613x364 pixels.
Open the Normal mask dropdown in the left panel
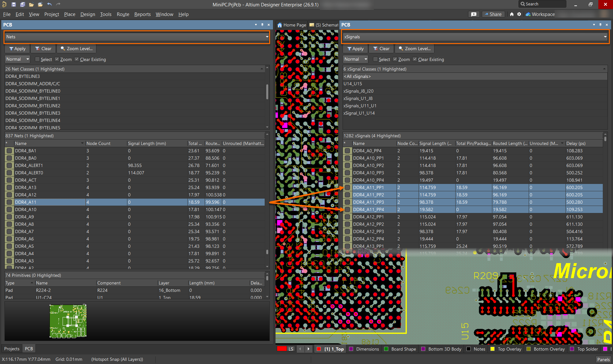(x=18, y=59)
